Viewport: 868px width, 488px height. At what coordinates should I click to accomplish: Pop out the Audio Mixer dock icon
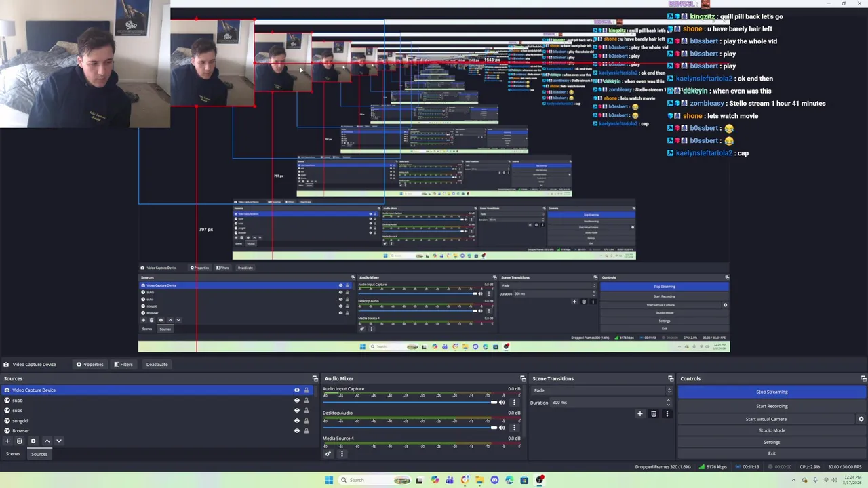[523, 378]
